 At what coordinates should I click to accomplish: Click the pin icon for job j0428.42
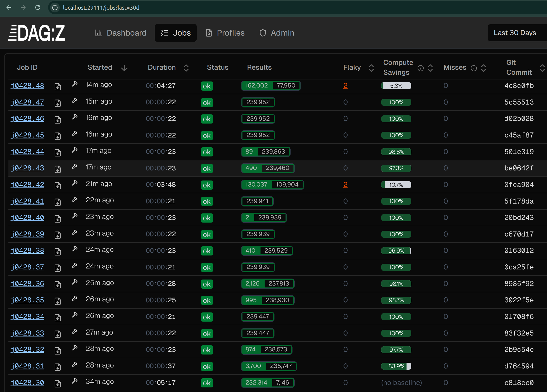coord(75,183)
